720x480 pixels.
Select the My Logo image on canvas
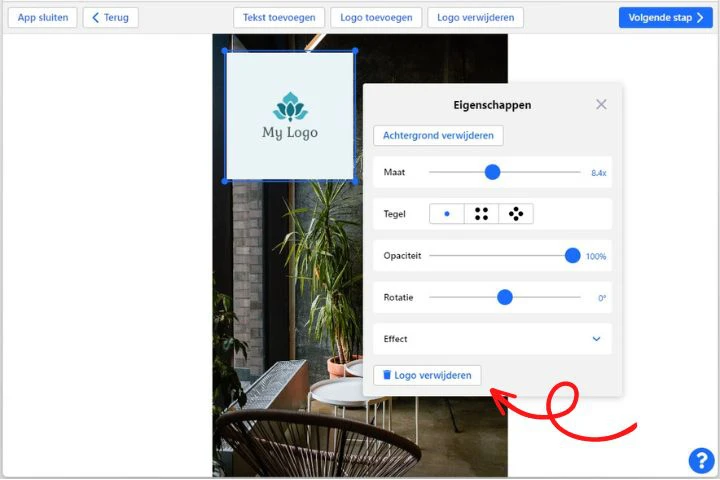point(290,116)
